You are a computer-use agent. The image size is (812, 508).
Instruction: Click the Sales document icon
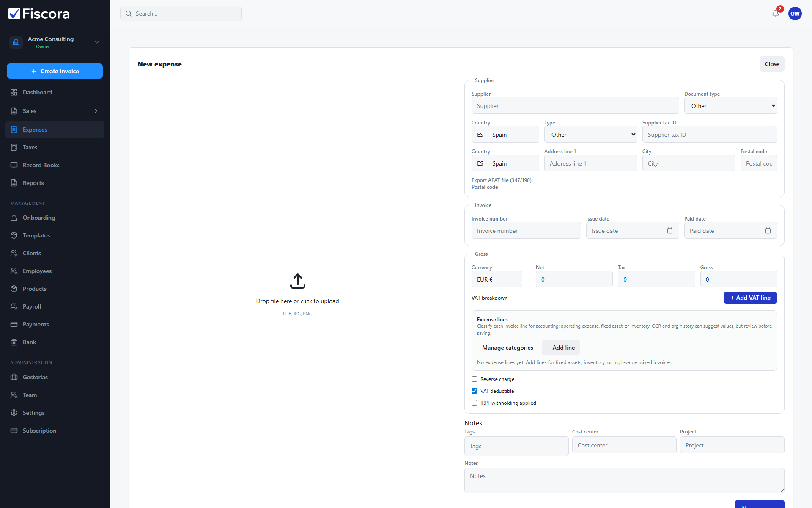click(14, 111)
